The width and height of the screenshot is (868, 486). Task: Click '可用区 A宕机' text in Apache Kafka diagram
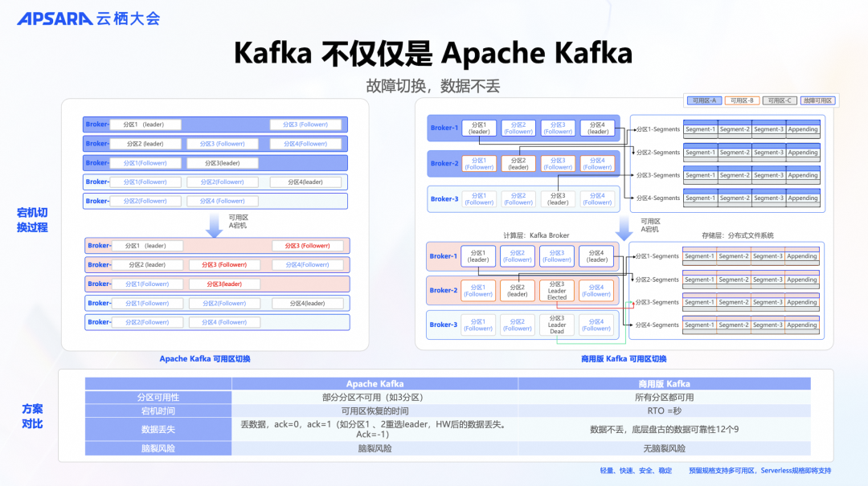(238, 222)
